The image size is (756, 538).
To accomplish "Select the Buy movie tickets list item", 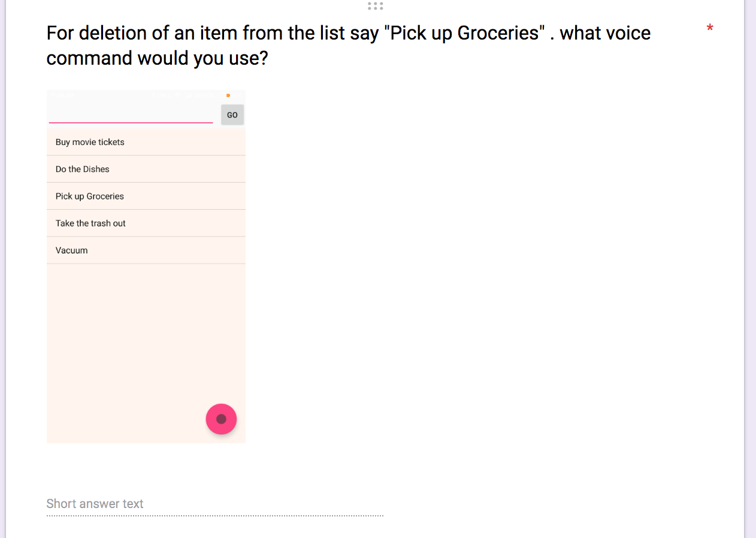I will coord(146,142).
